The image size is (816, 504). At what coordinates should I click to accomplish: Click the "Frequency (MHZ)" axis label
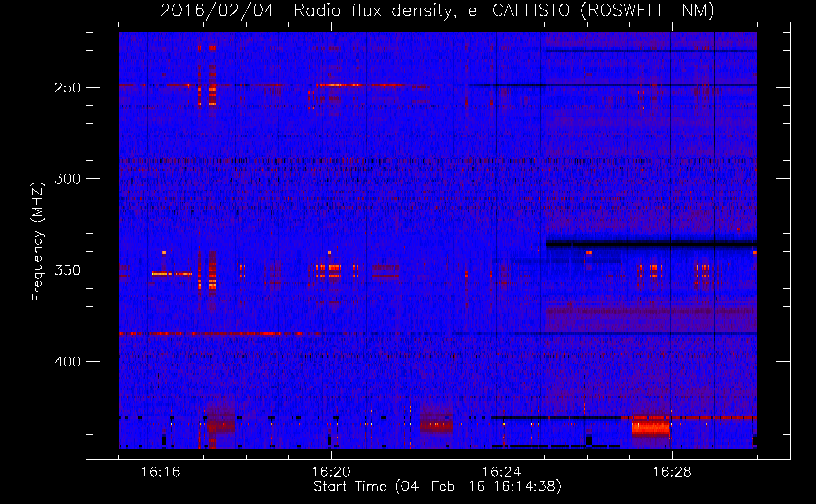(38, 241)
